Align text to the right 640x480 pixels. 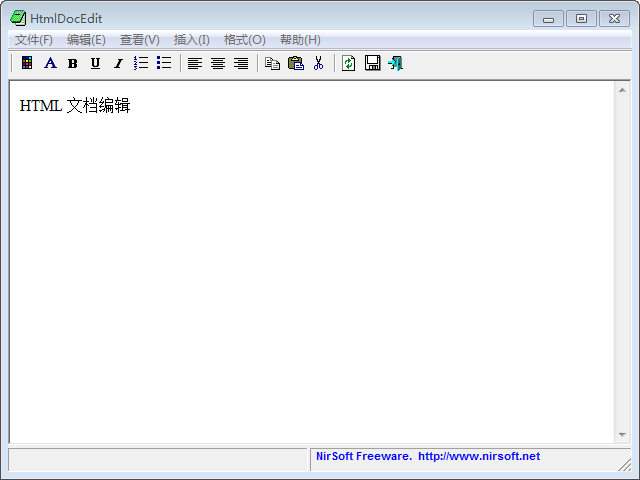coord(241,63)
